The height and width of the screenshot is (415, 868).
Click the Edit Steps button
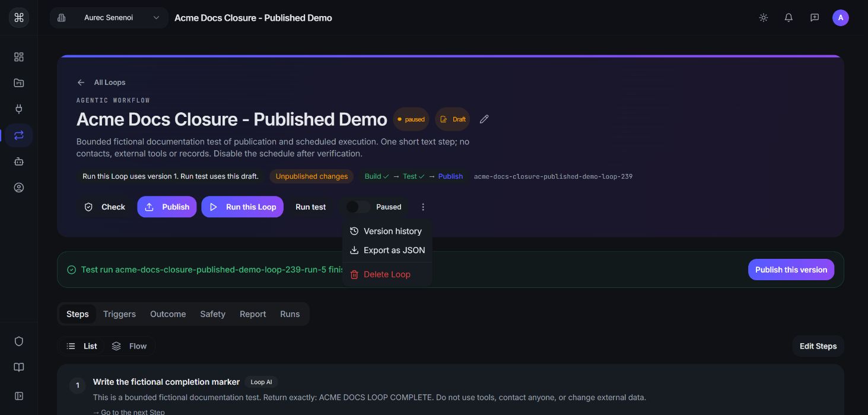[x=818, y=346]
